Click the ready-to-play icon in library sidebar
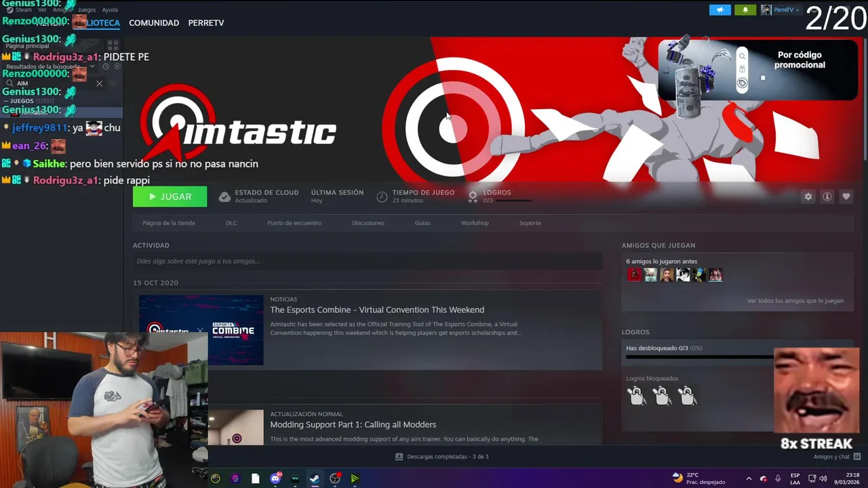This screenshot has width=868, height=488. point(117,66)
